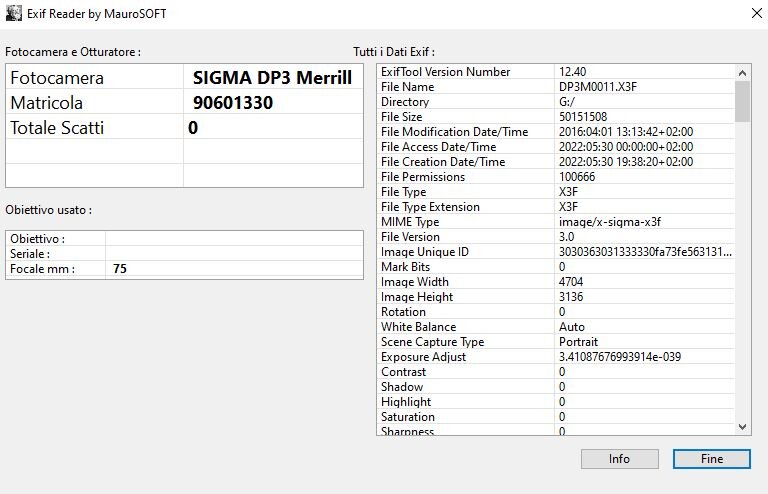This screenshot has height=494, width=768.
Task: Select the Image Unique ID value
Action: [645, 252]
